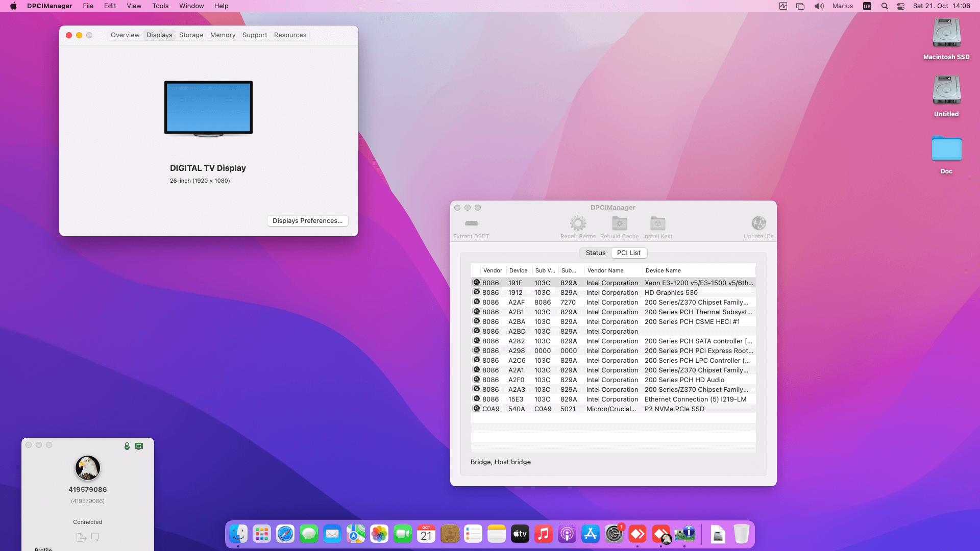Click the Install Kext toolbar icon
The image size is (980, 551).
(657, 223)
